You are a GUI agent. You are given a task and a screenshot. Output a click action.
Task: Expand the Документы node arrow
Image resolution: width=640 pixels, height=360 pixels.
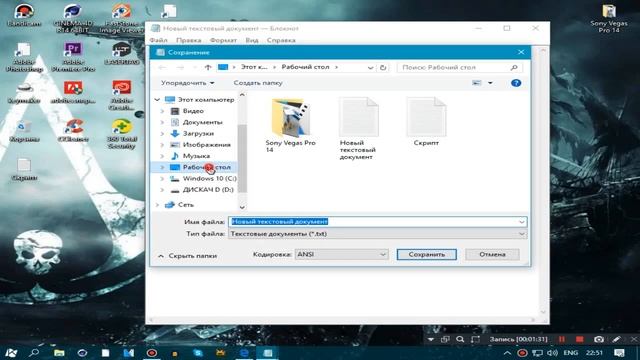pyautogui.click(x=162, y=122)
